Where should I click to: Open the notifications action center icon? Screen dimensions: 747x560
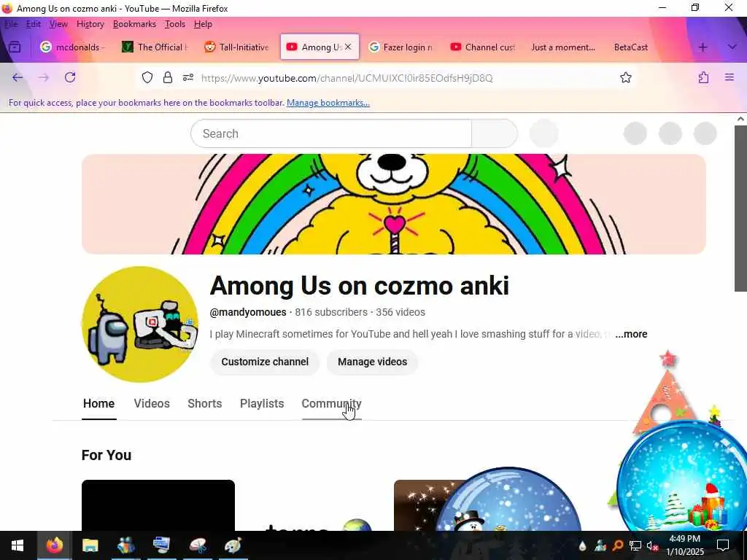(x=723, y=545)
